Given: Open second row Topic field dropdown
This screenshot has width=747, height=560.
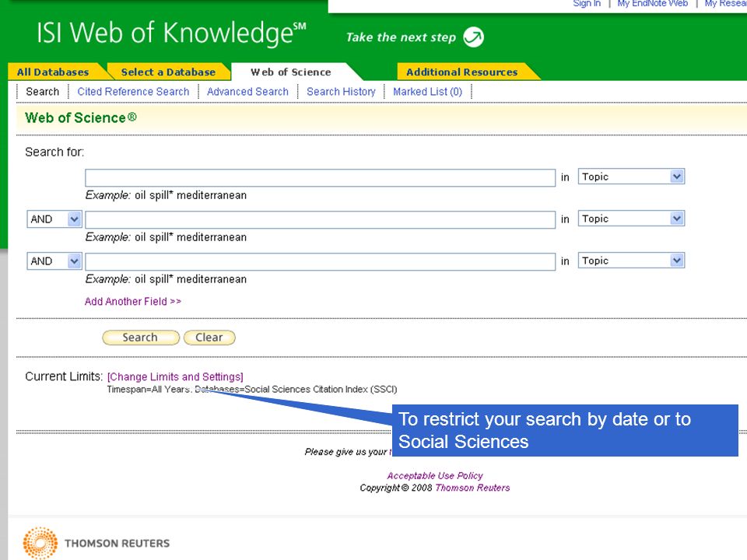Looking at the screenshot, I should (x=631, y=219).
